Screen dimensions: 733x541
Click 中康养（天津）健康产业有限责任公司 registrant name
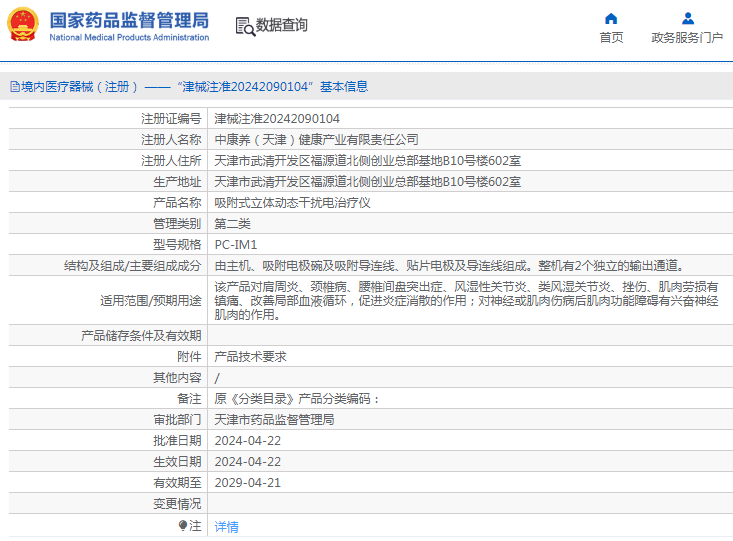pyautogui.click(x=316, y=140)
